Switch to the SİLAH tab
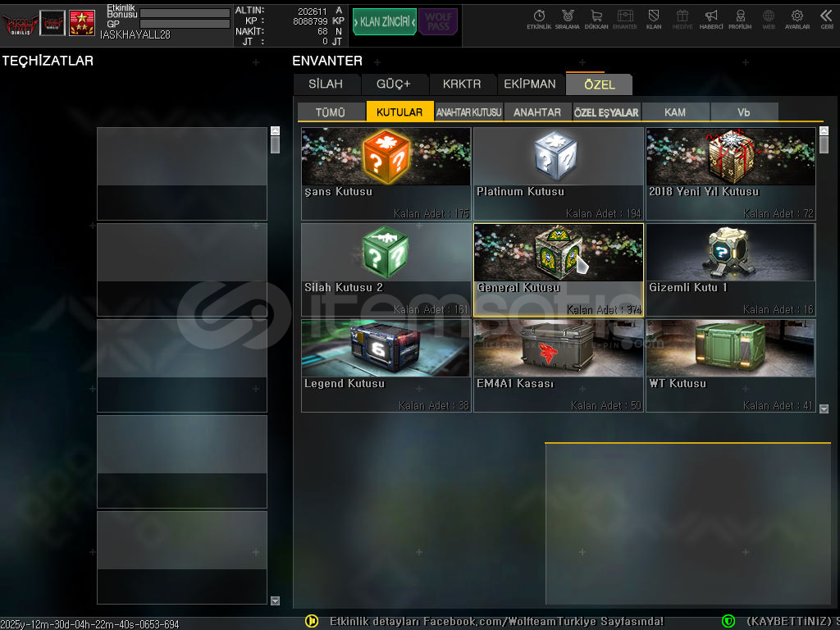The width and height of the screenshot is (840, 630). point(326,84)
